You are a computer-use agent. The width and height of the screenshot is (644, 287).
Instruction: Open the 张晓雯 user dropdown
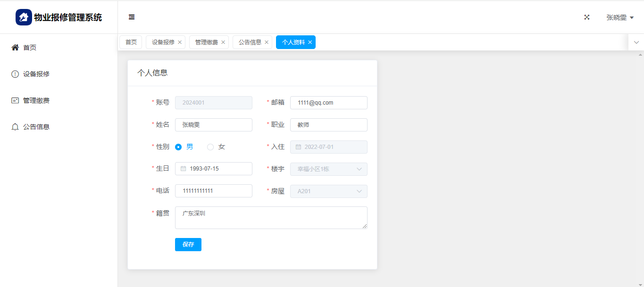tap(619, 17)
